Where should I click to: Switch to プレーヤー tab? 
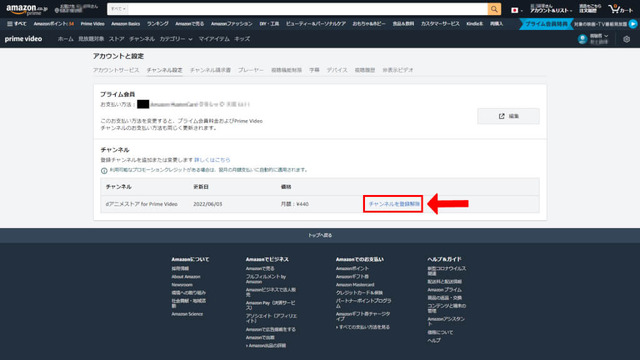click(251, 70)
